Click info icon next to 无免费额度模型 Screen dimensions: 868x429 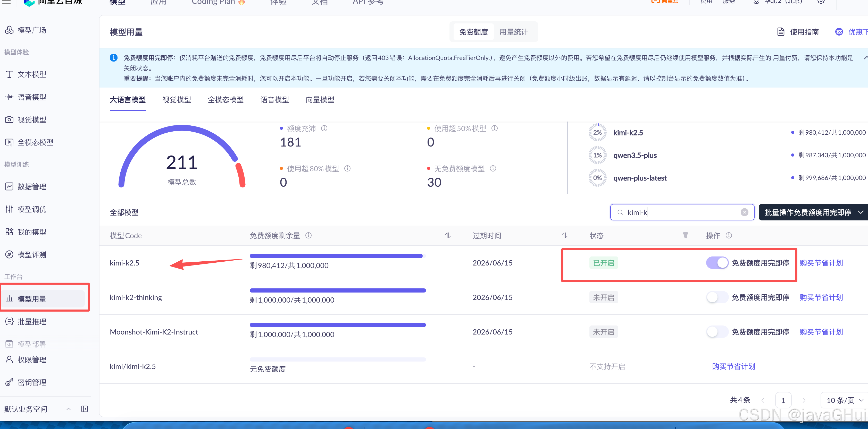coord(493,168)
